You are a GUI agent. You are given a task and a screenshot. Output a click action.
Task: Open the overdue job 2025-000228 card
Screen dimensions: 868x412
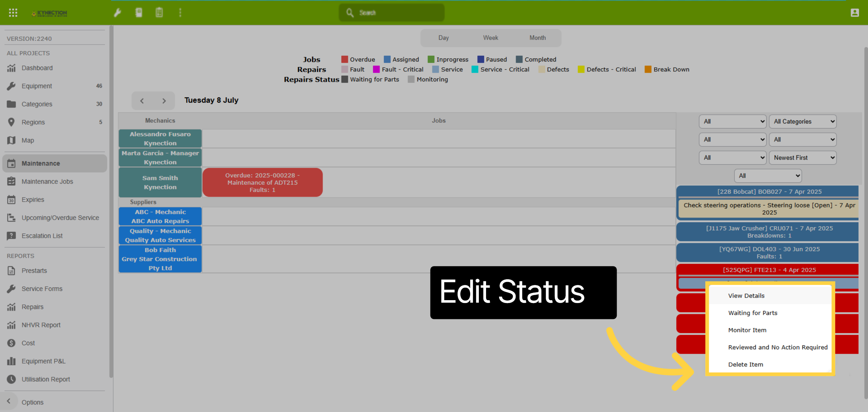(x=263, y=182)
